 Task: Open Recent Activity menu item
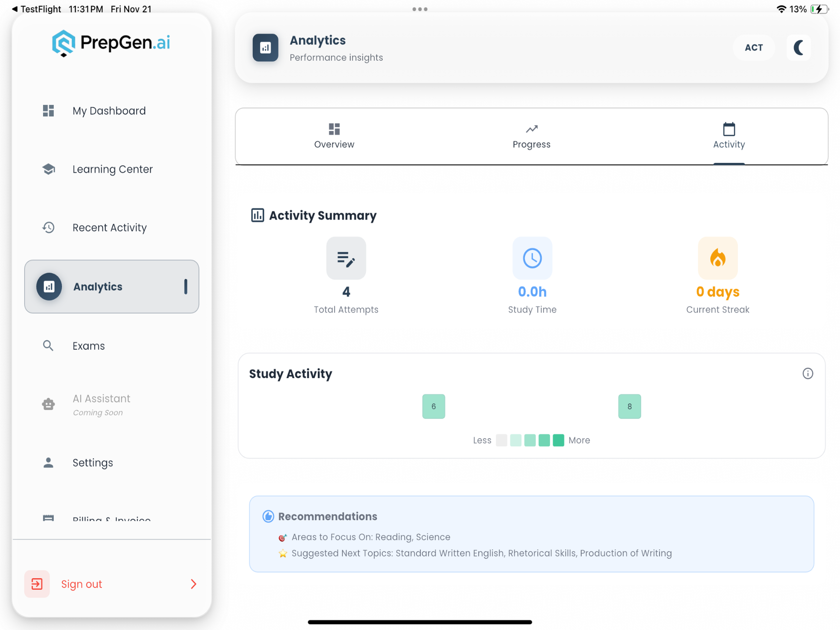[112, 227]
